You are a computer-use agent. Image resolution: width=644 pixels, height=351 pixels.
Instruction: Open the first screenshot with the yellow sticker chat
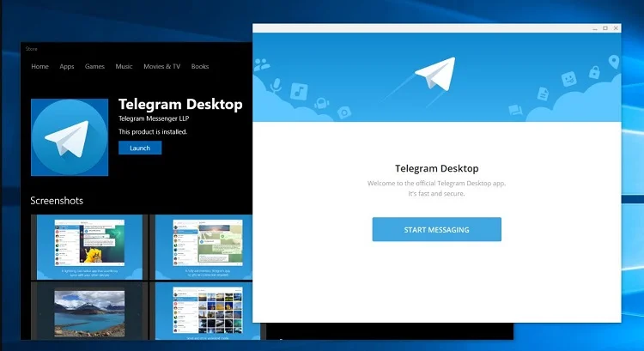click(x=89, y=246)
